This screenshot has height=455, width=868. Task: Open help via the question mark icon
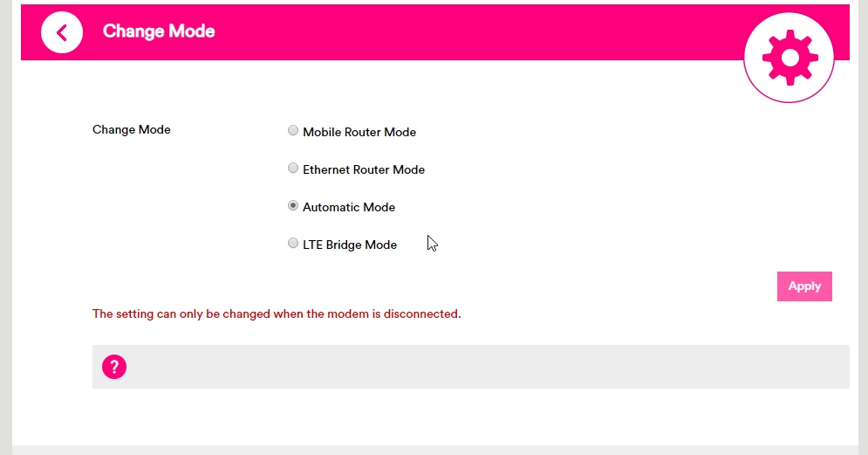coord(114,367)
